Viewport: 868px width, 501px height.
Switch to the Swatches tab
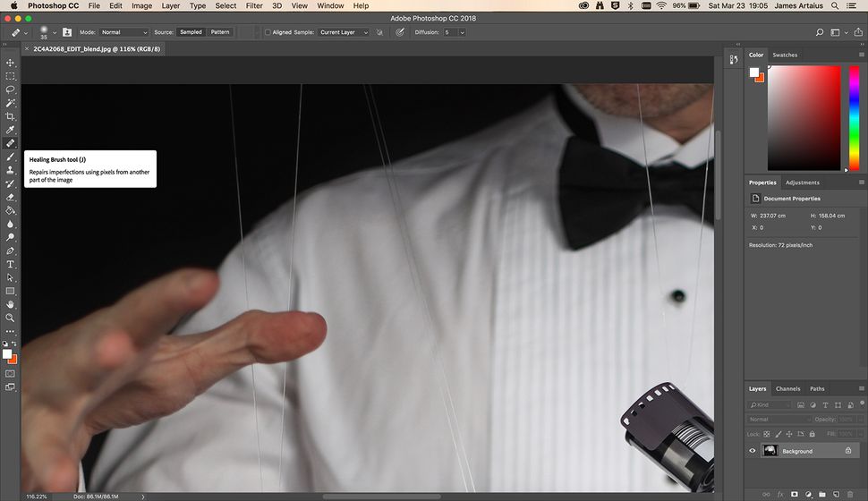(x=785, y=55)
